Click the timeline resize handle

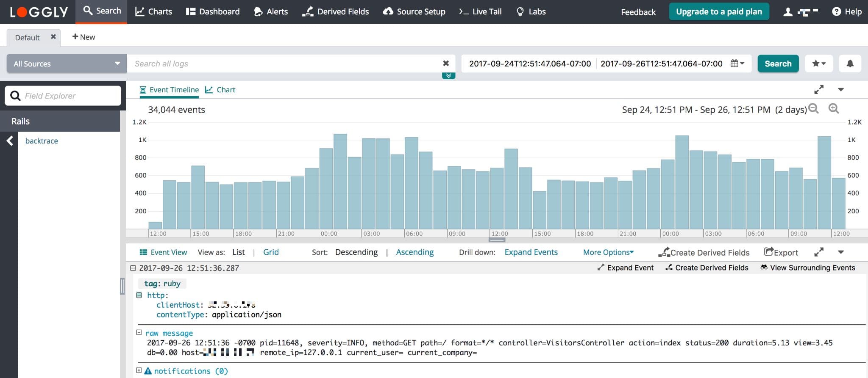pyautogui.click(x=497, y=240)
